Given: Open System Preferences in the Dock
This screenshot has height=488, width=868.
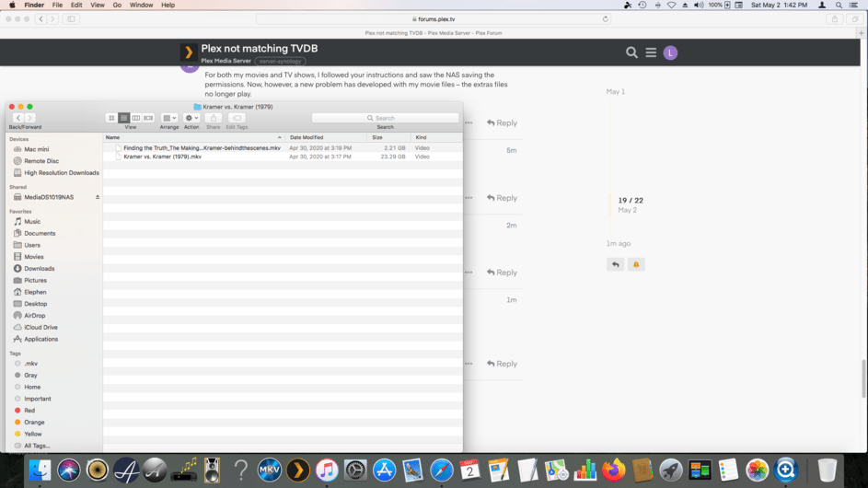Looking at the screenshot, I should 355,471.
